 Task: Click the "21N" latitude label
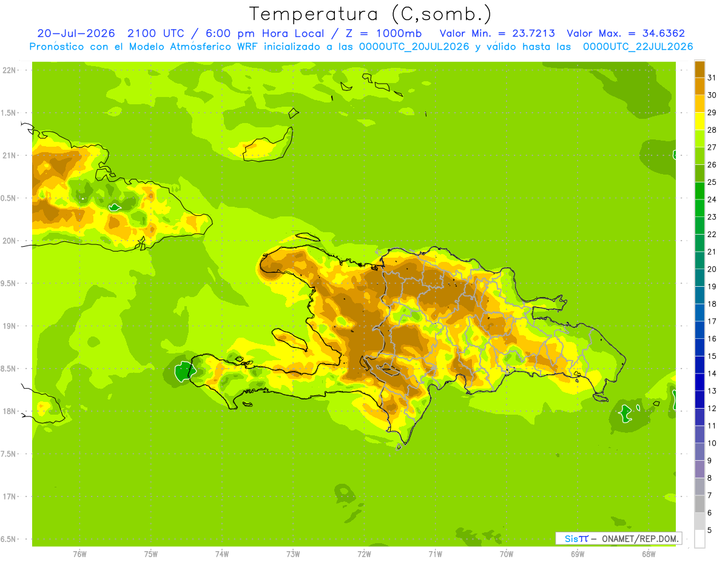coord(10,155)
